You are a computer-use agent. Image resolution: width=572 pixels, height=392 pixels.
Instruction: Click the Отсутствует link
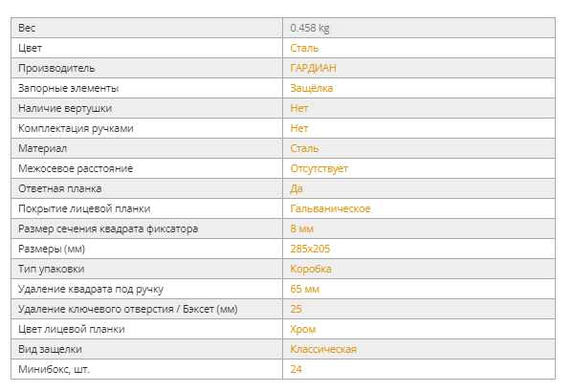319,168
